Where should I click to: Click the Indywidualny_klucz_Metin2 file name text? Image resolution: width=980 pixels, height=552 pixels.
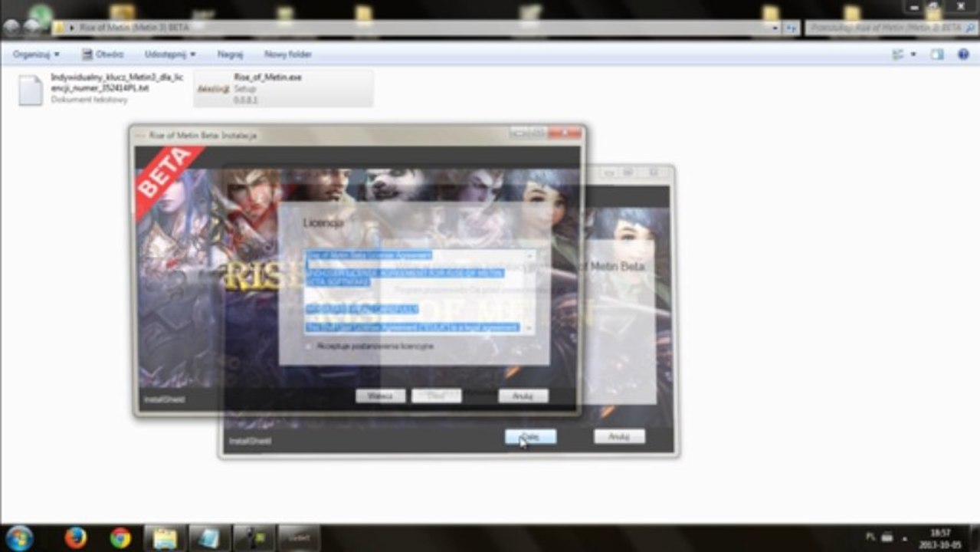pyautogui.click(x=116, y=83)
